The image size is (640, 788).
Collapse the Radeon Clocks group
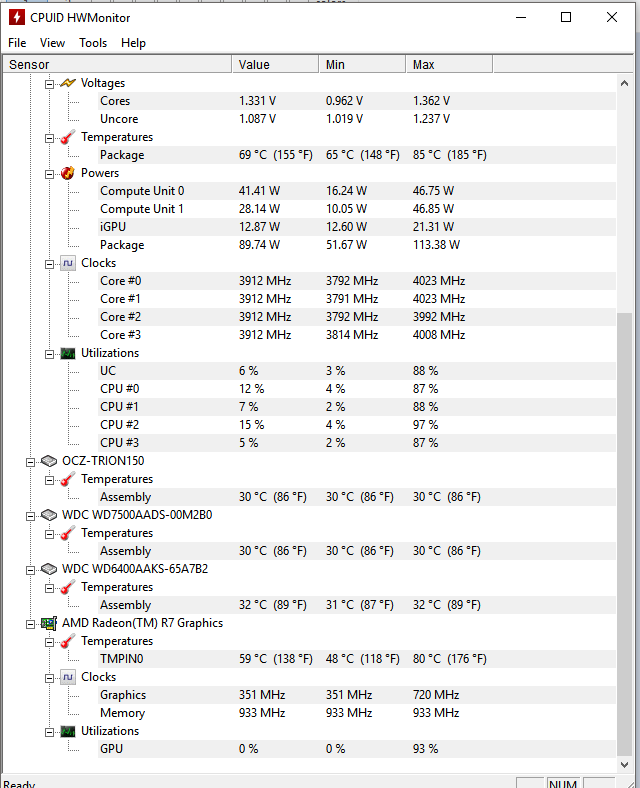49,678
